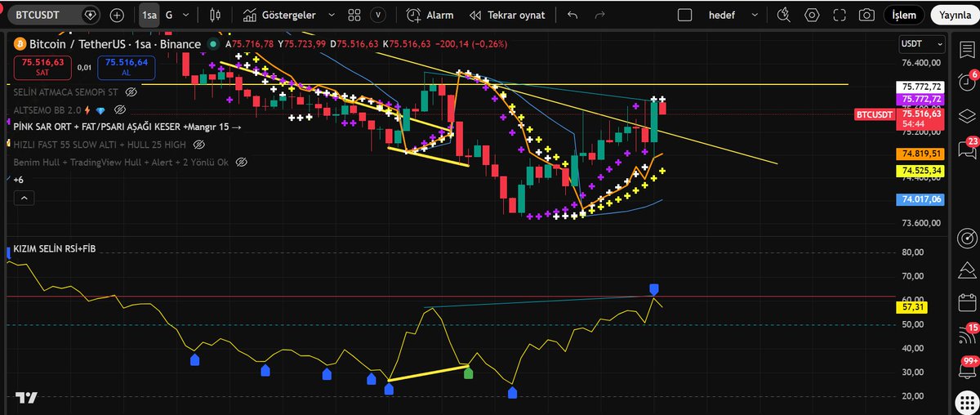
Task: Click the plus icon to add a comparison symbol
Action: pyautogui.click(x=117, y=15)
